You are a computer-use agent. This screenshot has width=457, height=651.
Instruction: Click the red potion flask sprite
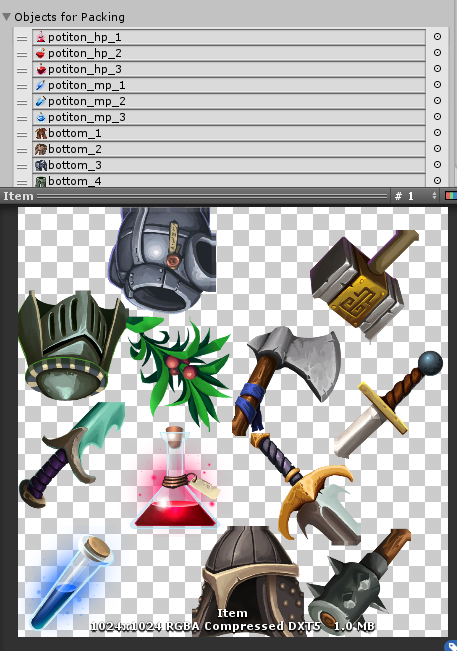click(x=176, y=477)
